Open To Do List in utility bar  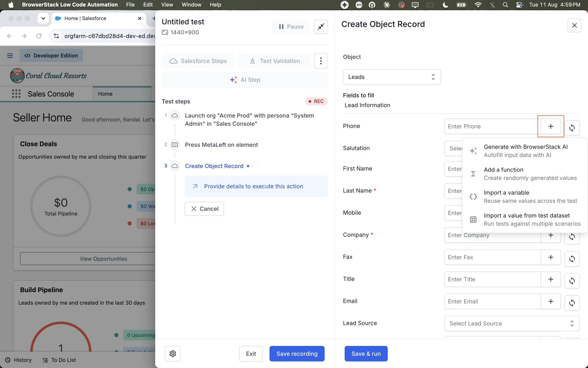[x=59, y=360]
